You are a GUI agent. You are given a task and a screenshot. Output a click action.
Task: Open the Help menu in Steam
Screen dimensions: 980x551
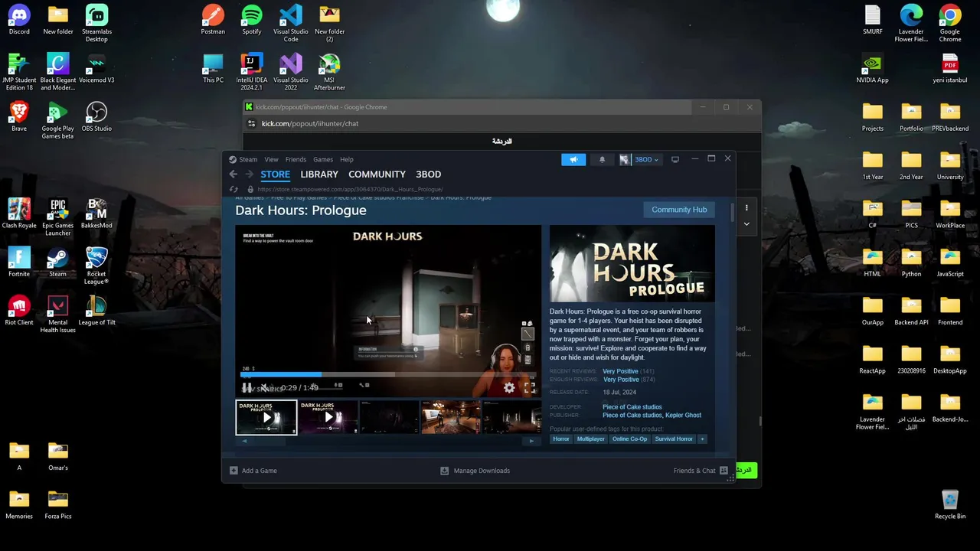point(347,159)
